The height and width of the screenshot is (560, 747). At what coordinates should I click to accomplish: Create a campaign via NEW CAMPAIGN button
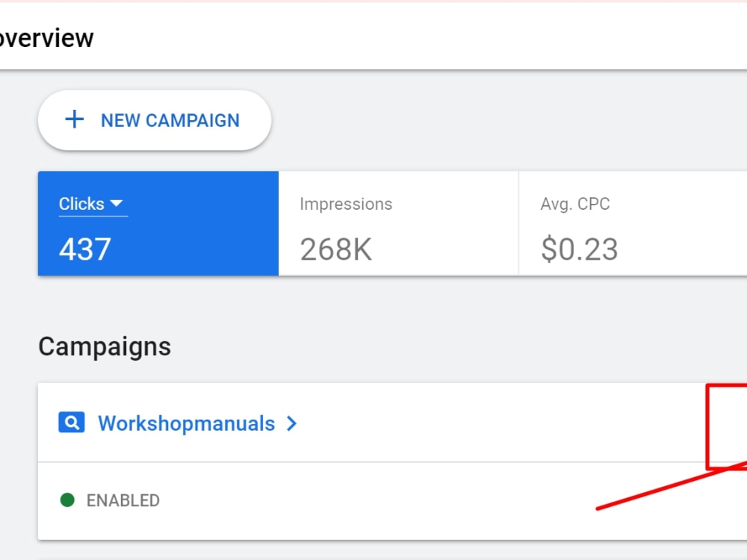point(155,120)
